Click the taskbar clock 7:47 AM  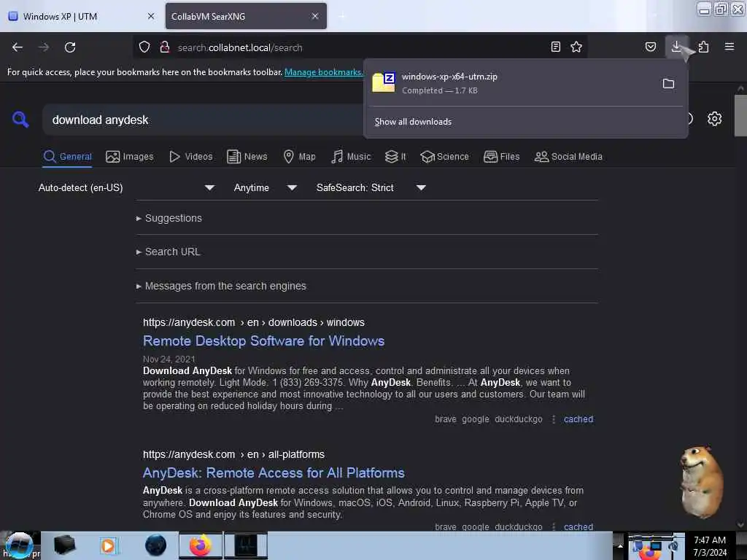(x=709, y=540)
